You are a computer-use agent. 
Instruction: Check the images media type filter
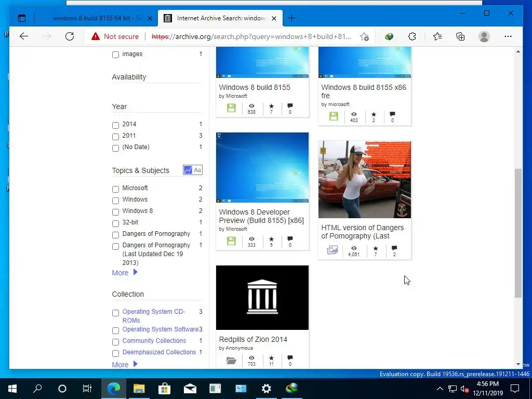(116, 55)
